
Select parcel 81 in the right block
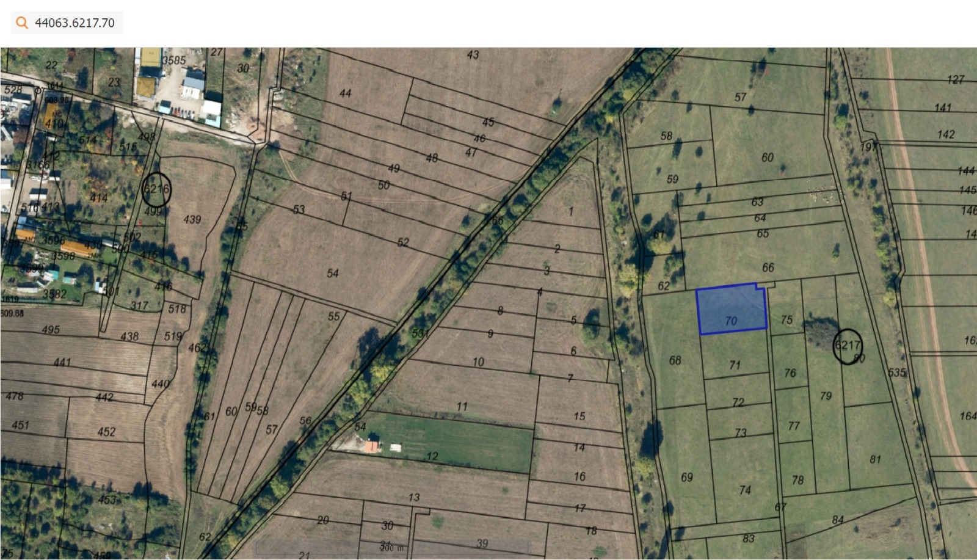point(875,459)
